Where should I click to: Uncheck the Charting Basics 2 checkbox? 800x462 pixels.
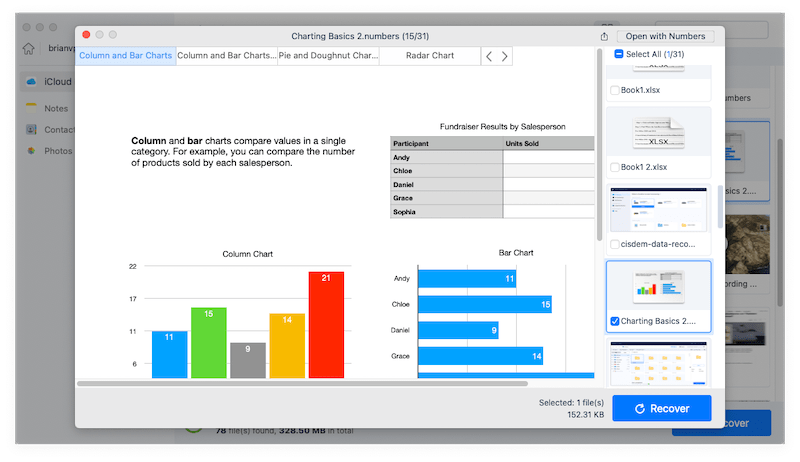615,321
